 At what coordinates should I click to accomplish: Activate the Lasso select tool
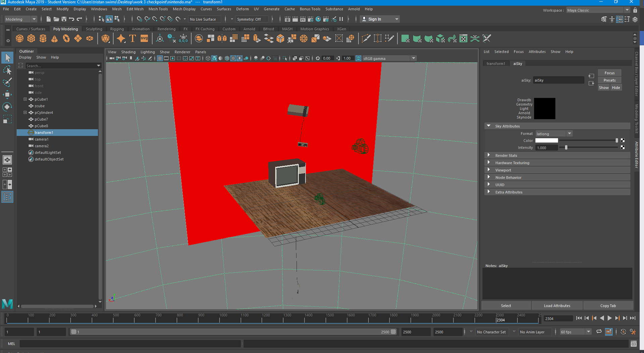point(7,70)
